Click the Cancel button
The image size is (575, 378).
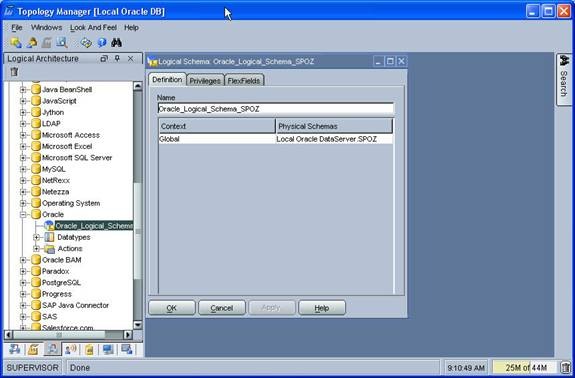coord(221,308)
